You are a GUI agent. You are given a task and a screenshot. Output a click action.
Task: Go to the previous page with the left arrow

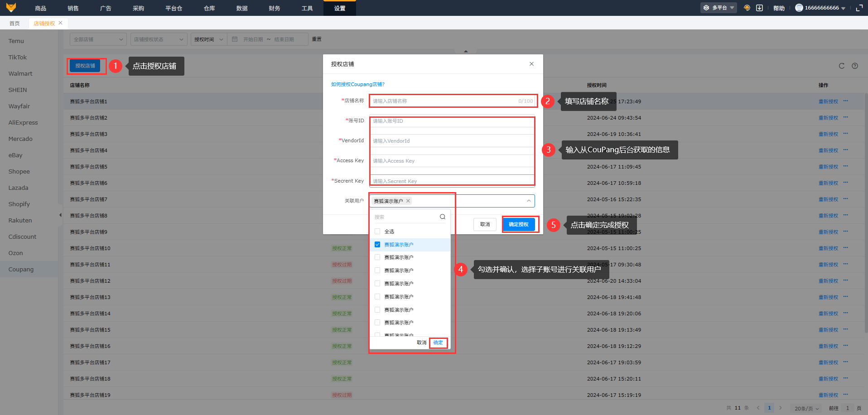(x=758, y=408)
